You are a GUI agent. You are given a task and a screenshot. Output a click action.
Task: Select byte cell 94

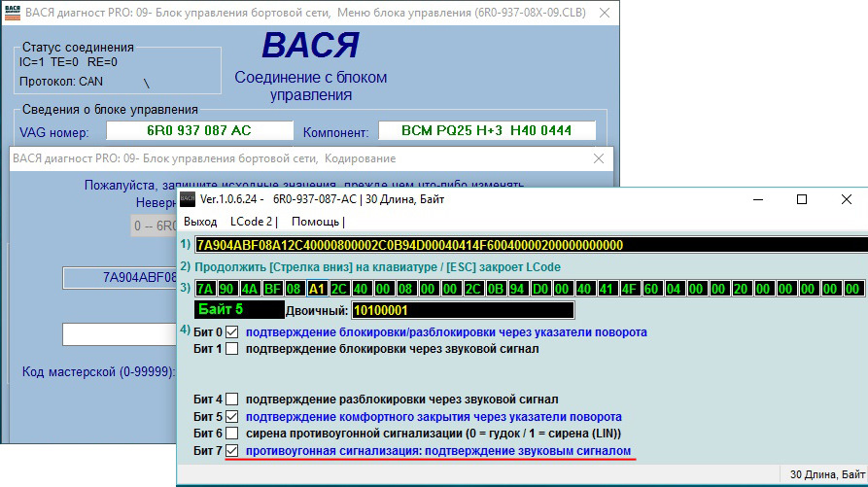(517, 289)
